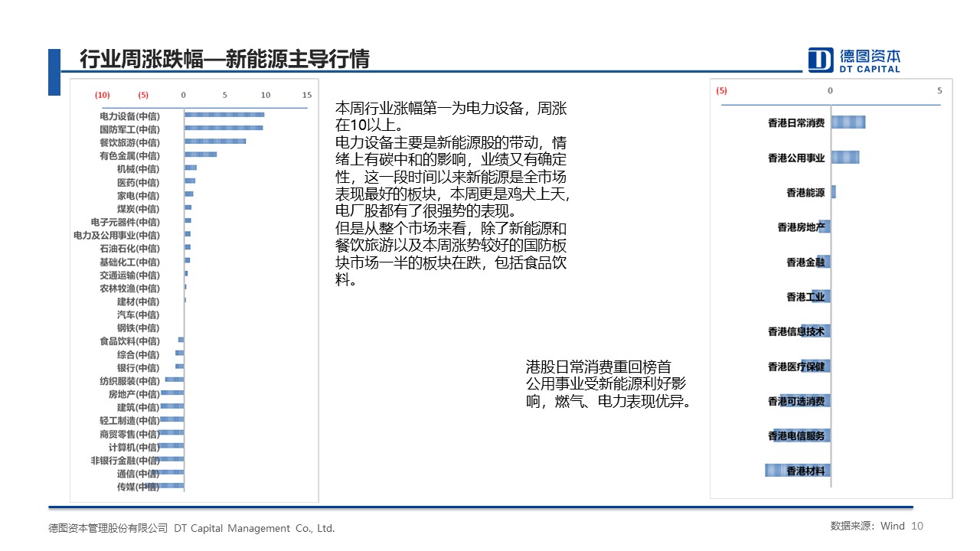The width and height of the screenshot is (980, 551).
Task: Click the DT Capital logo icon
Action: click(x=820, y=60)
